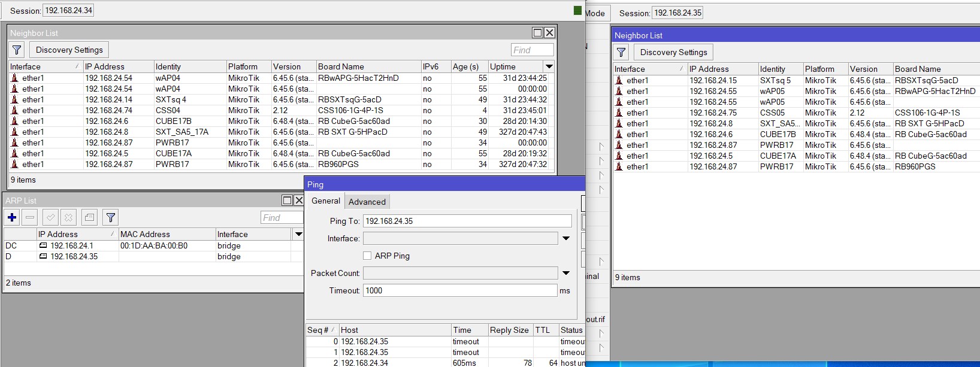Expand the Packet Count dropdown arrow

point(566,273)
